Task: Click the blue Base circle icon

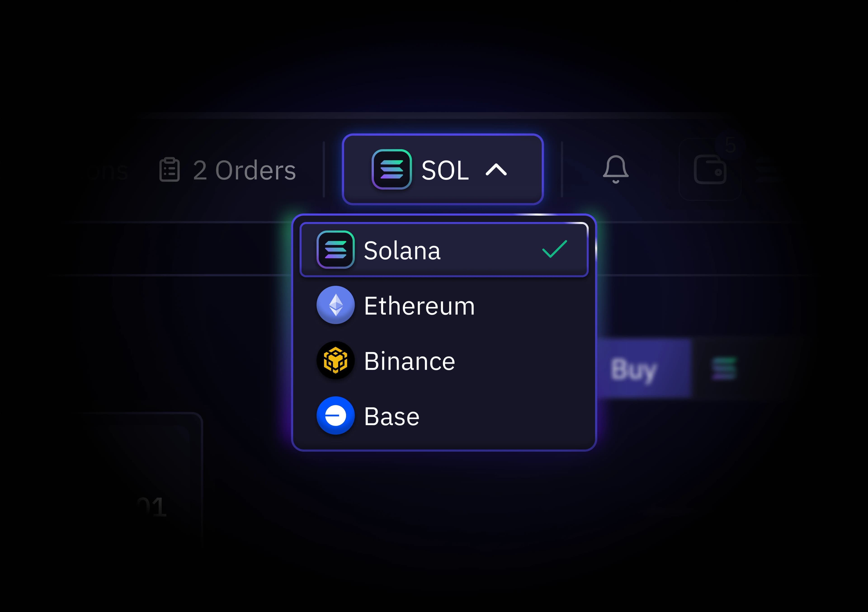Action: [335, 415]
